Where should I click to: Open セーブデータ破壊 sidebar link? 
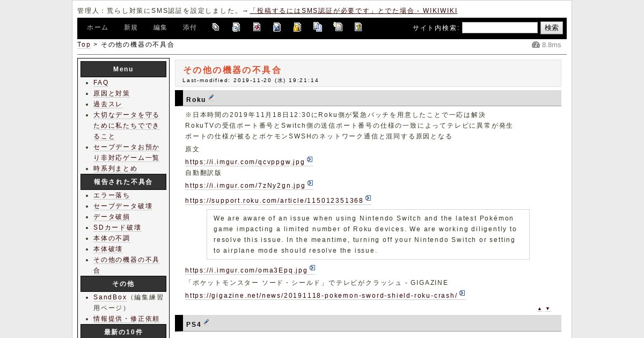pos(123,206)
